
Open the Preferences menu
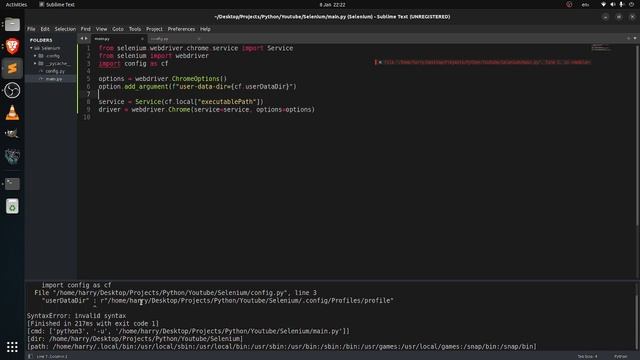(x=181, y=29)
